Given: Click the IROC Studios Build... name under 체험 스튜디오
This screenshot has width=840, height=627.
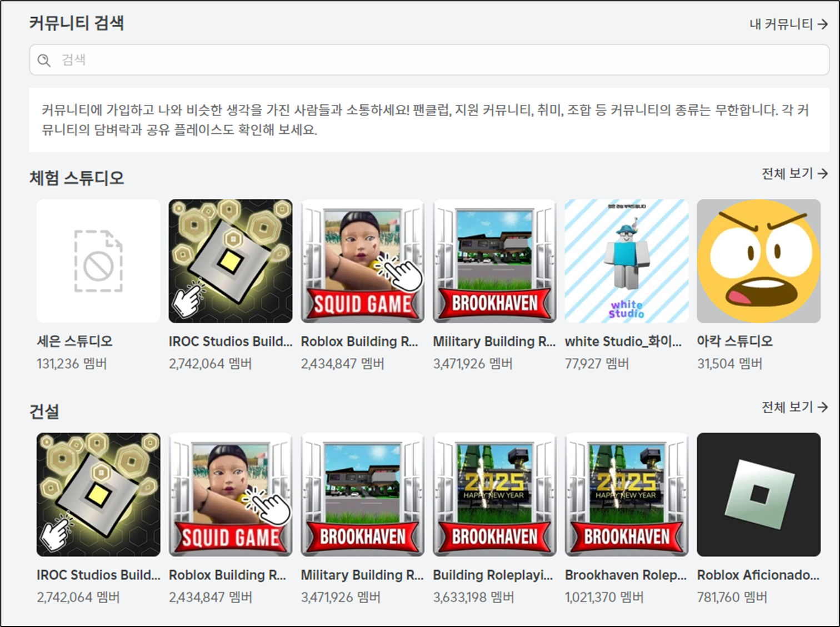Looking at the screenshot, I should [x=231, y=342].
